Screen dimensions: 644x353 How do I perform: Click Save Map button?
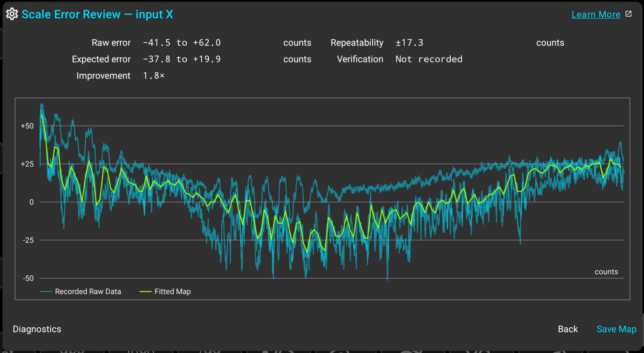coord(616,329)
